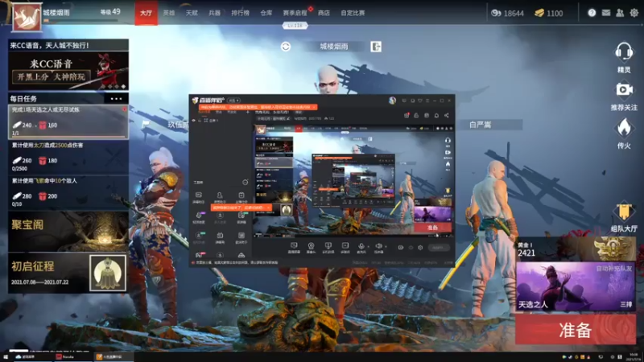
Task: Open the 天选之人 game mode selector
Action: pos(576,286)
